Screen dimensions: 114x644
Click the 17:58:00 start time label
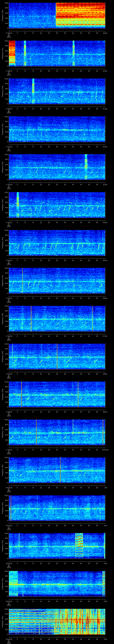9,412
